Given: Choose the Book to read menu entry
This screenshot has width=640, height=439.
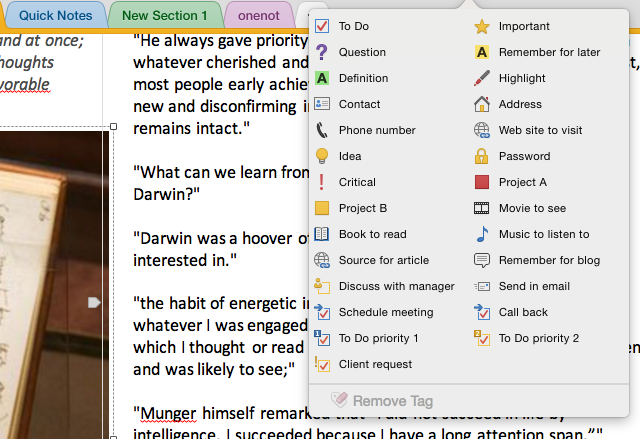Looking at the screenshot, I should [372, 234].
